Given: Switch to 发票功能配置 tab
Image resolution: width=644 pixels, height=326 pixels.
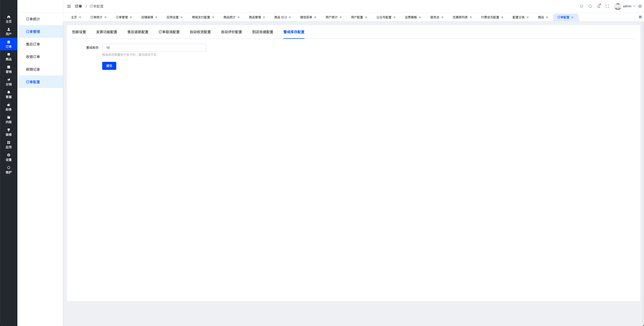Looking at the screenshot, I should click(107, 32).
